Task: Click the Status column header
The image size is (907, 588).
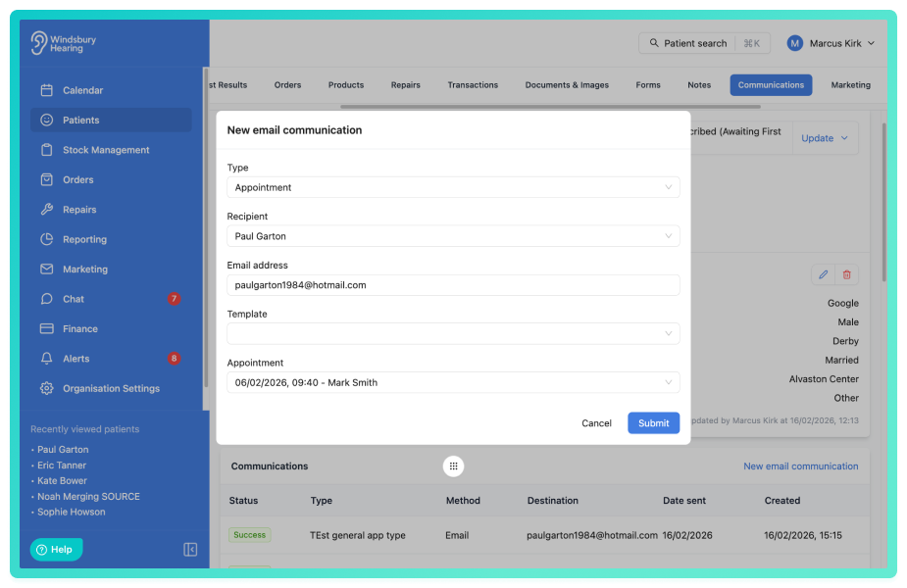Action: tap(243, 500)
